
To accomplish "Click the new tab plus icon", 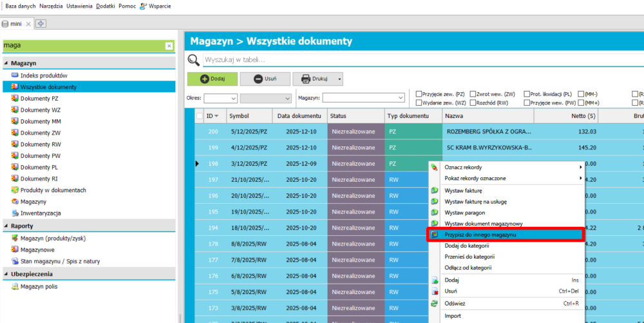I will click(x=41, y=23).
